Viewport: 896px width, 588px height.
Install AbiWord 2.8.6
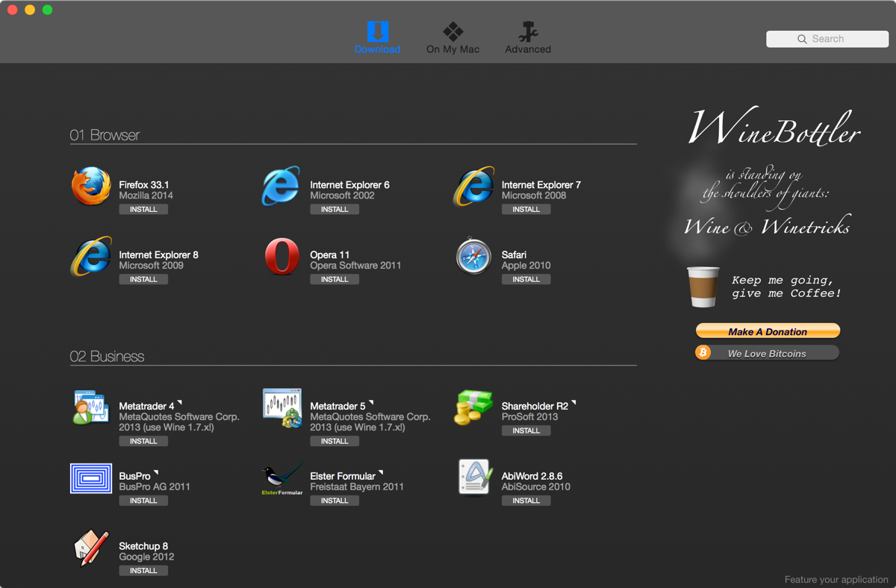(x=526, y=501)
